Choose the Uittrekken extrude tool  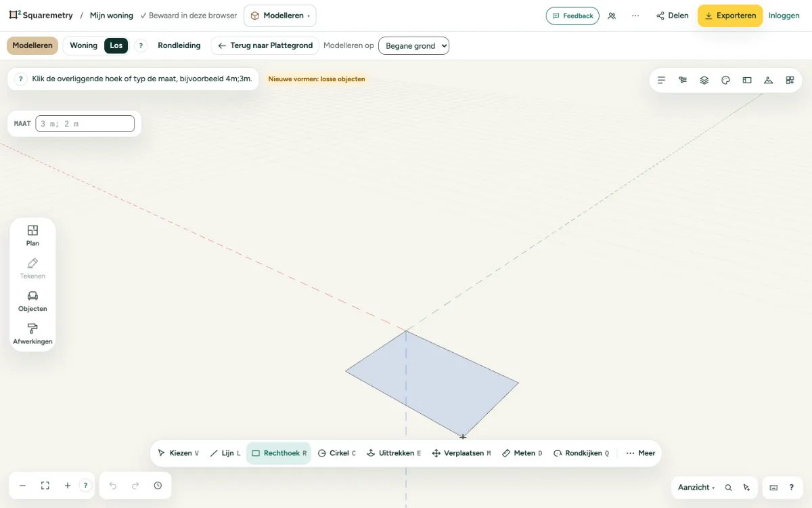(394, 453)
